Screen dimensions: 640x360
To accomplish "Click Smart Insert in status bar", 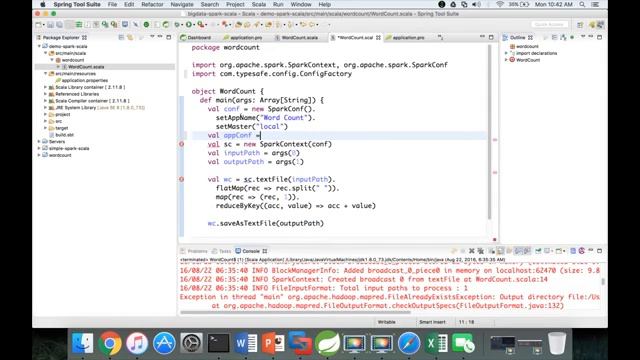I will tap(432, 322).
